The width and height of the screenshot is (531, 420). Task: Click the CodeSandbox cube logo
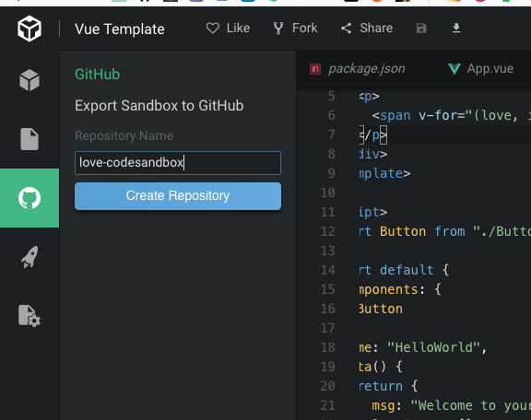pyautogui.click(x=29, y=29)
